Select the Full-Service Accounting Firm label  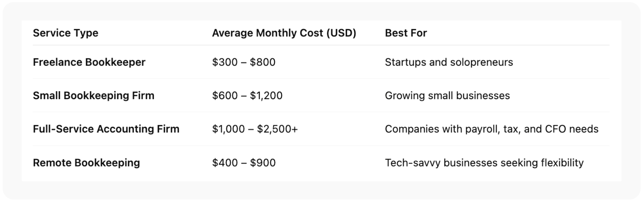106,129
